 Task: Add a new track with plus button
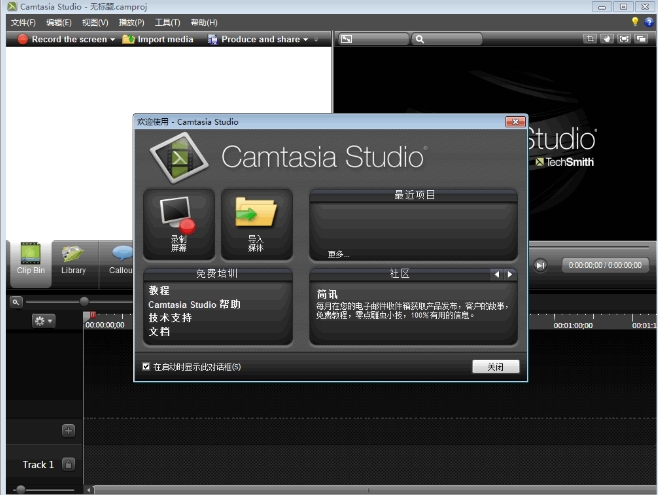coord(68,430)
